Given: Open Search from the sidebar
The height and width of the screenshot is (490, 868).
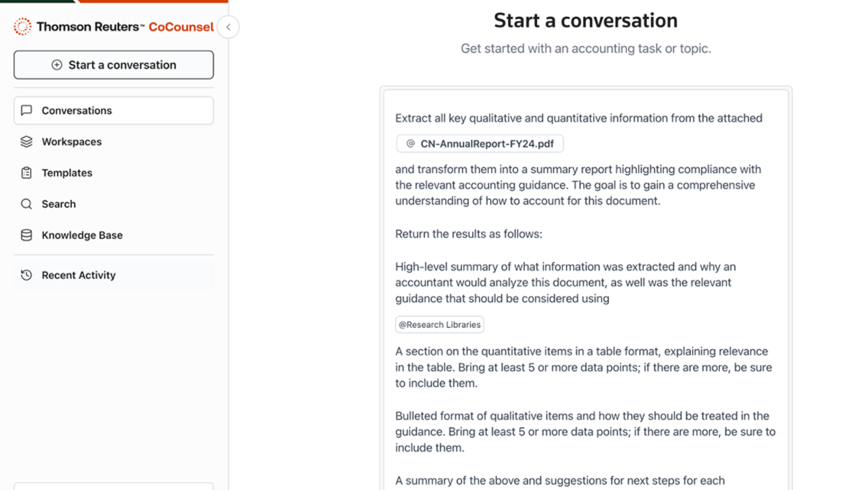Looking at the screenshot, I should click(x=58, y=204).
